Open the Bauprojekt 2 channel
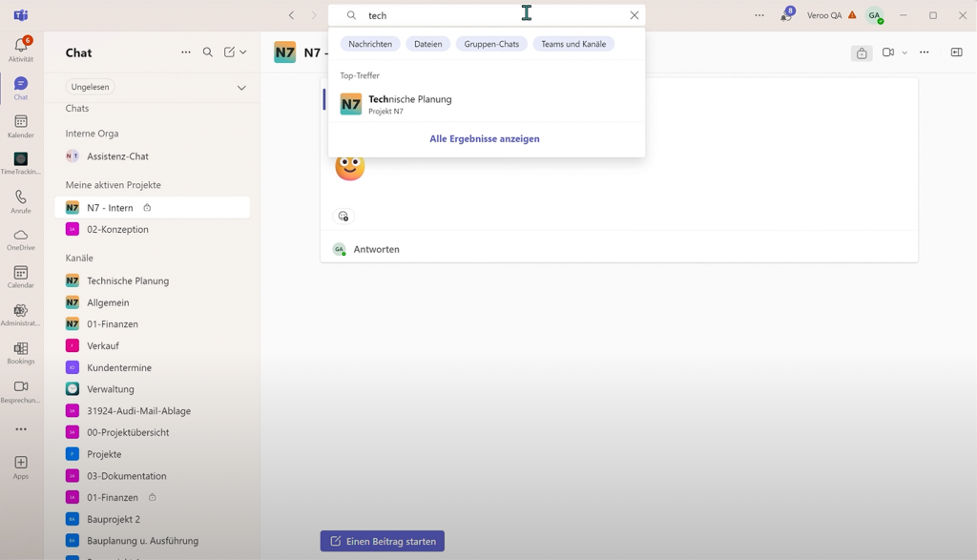Screen dimensions: 977x560 point(153,519)
